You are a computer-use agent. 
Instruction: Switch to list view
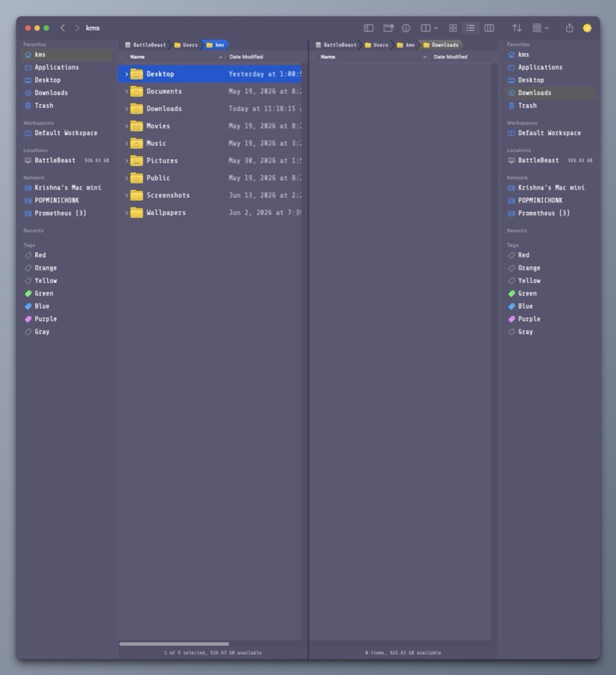(470, 28)
